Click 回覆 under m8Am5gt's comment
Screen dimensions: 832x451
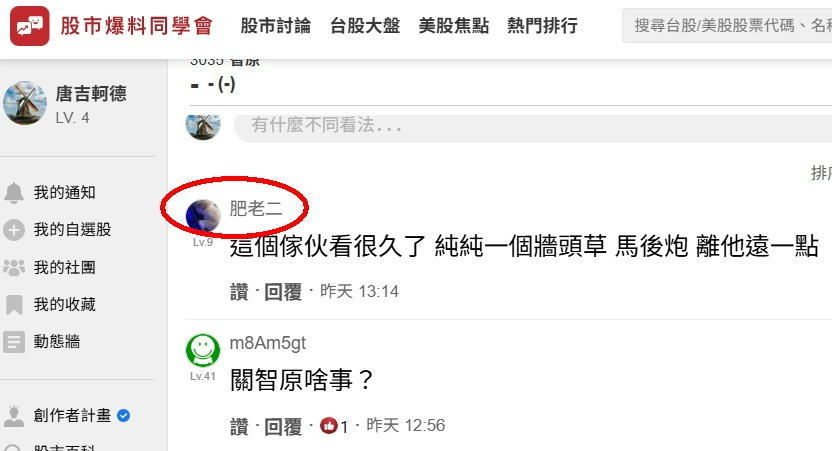point(283,426)
